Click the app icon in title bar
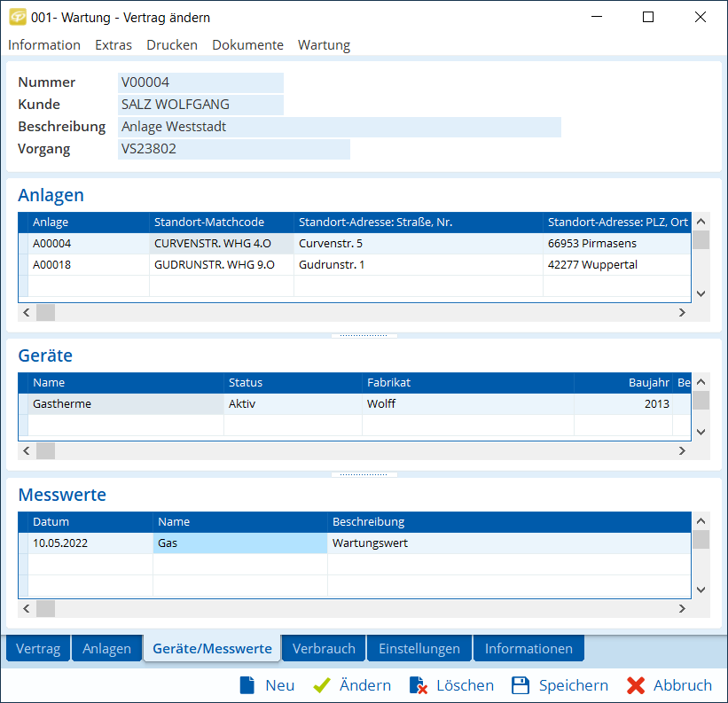728x703 pixels. point(17,17)
